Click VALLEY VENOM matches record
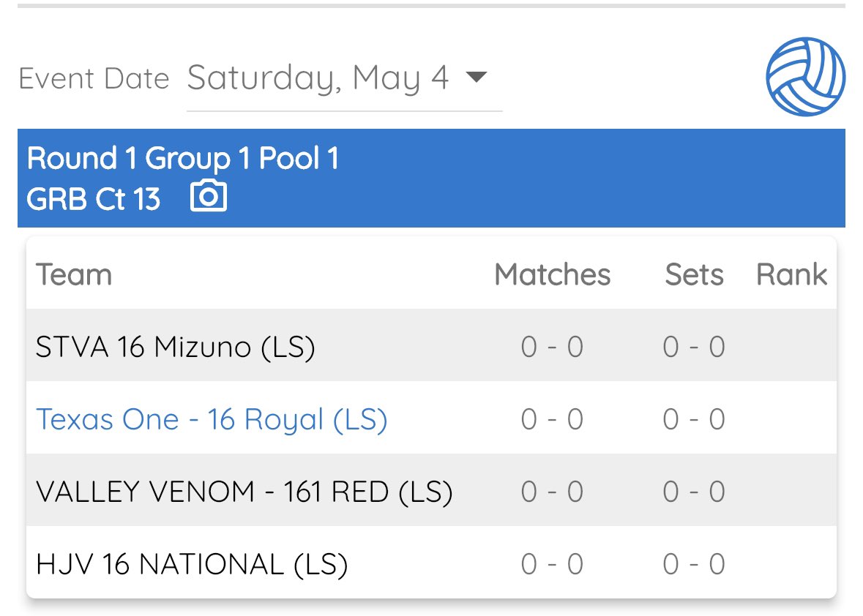 click(552, 492)
